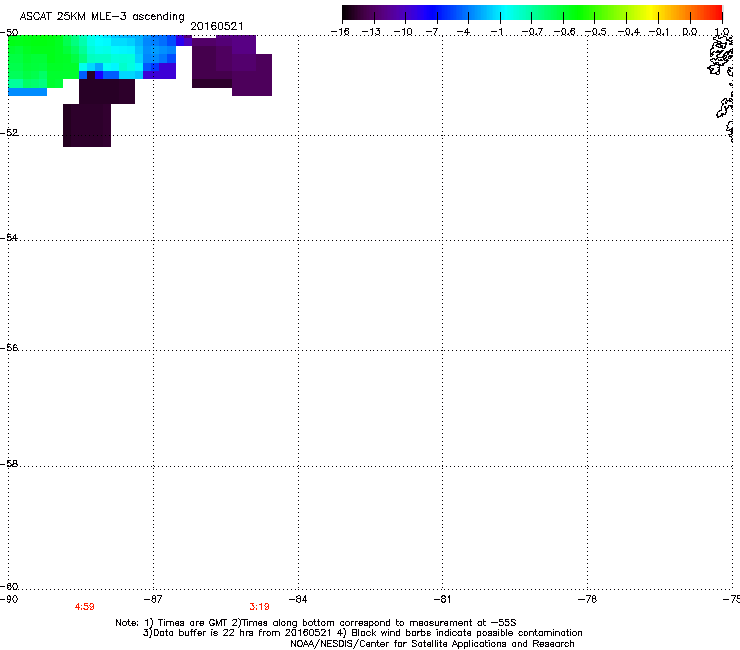Click the dark data block crossing the -52 latitude line
This screenshot has width=740, height=650.
coord(87,126)
